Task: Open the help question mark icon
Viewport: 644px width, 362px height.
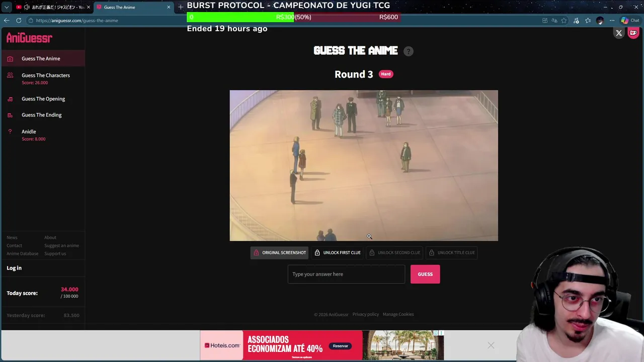Action: point(409,51)
